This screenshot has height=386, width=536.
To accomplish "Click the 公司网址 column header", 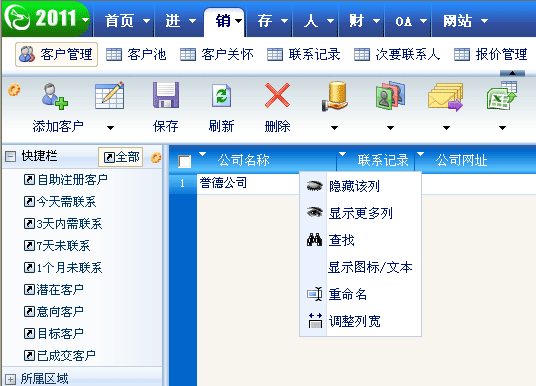I will 461,160.
